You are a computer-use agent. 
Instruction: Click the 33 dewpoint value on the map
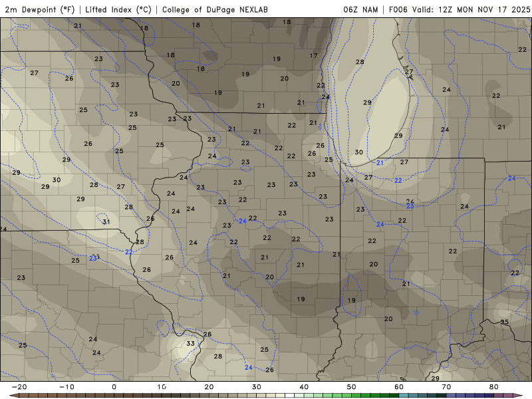click(x=191, y=343)
